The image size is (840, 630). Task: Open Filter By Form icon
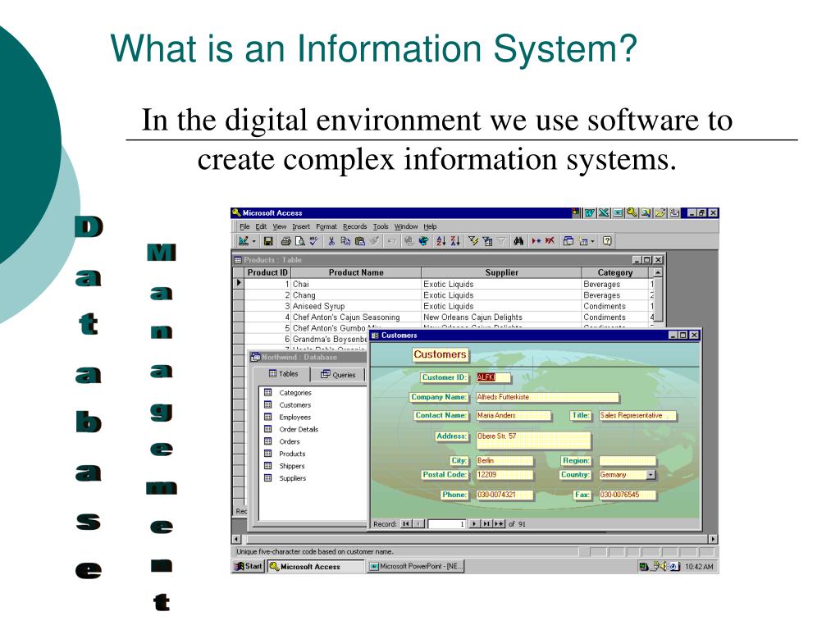click(487, 241)
